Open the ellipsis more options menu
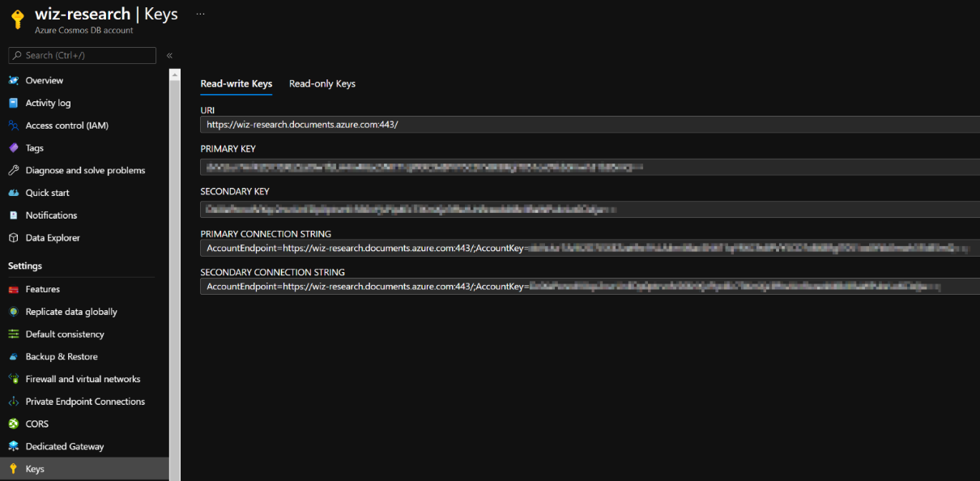980x481 pixels. (201, 14)
